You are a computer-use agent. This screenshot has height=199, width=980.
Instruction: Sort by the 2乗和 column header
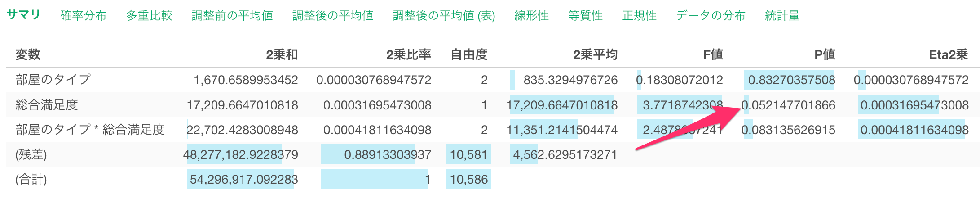pyautogui.click(x=282, y=54)
